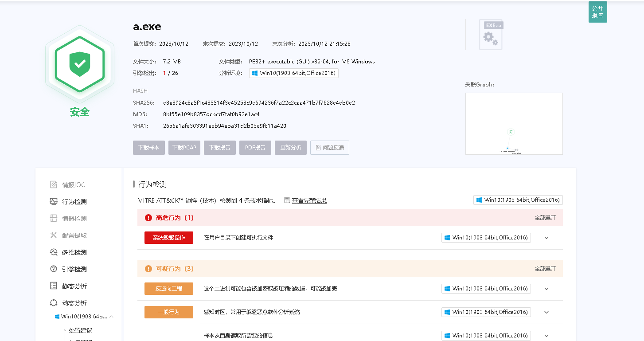The image size is (644, 341).
Task: Click the 引擎检出 value 1 / 26
Action: point(171,73)
